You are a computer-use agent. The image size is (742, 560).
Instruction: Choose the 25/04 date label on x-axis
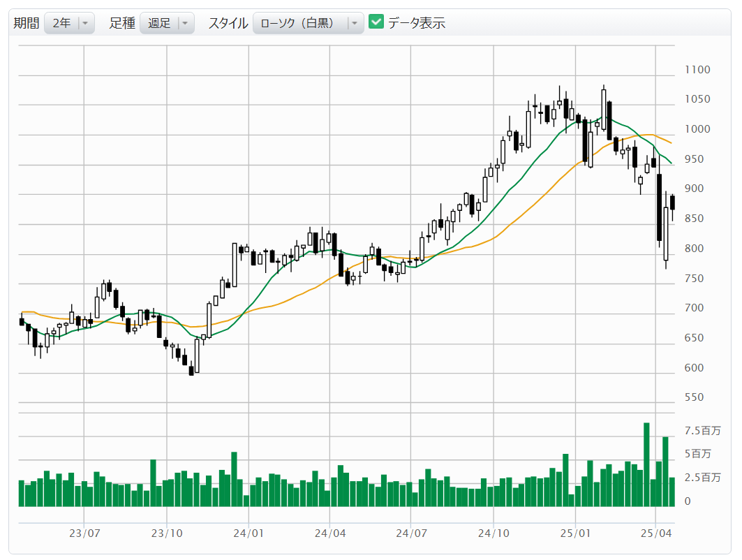tap(656, 533)
